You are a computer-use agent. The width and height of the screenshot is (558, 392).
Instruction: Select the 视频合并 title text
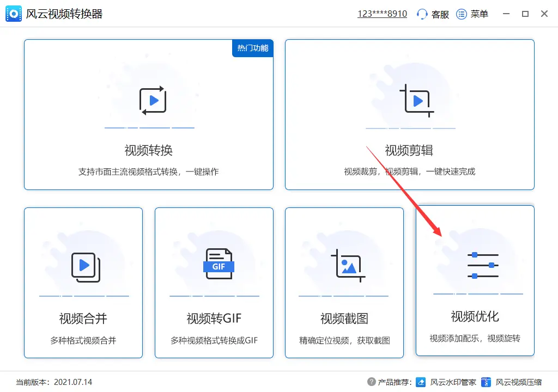point(83,318)
